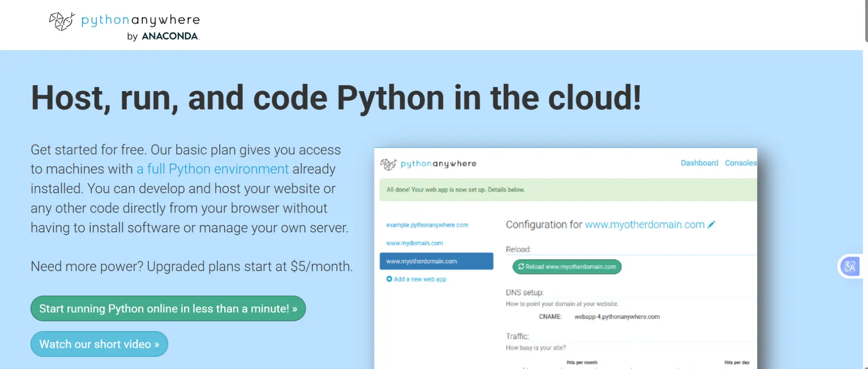The width and height of the screenshot is (868, 369).
Task: Click the PythonAnywhere snake logo icon
Action: click(x=62, y=21)
